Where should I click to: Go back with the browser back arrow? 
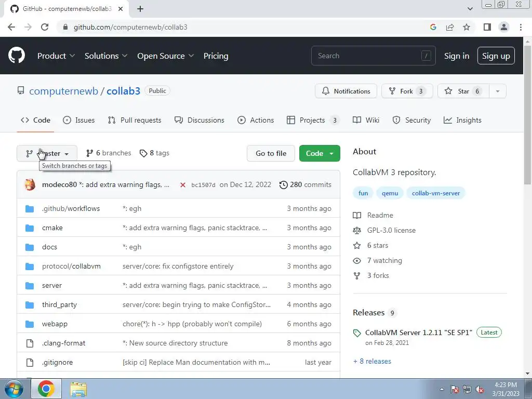(11, 27)
